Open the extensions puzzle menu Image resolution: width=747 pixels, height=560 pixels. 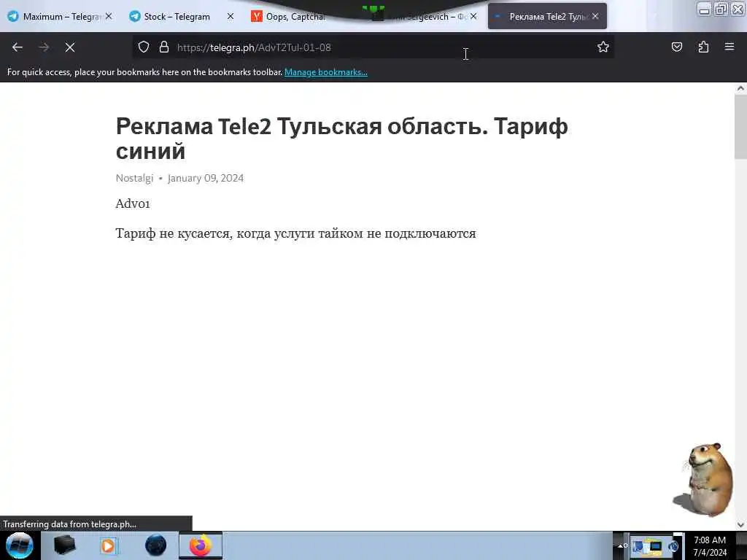(703, 47)
